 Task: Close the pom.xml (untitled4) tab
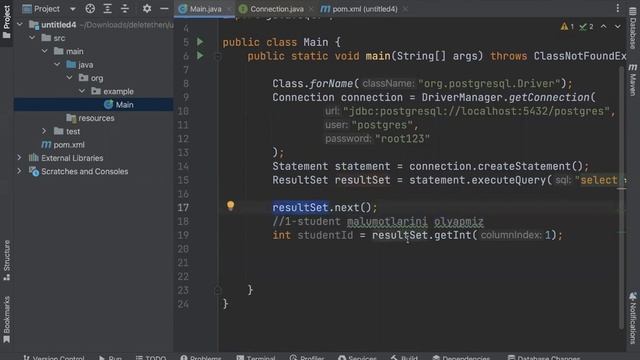pos(405,9)
